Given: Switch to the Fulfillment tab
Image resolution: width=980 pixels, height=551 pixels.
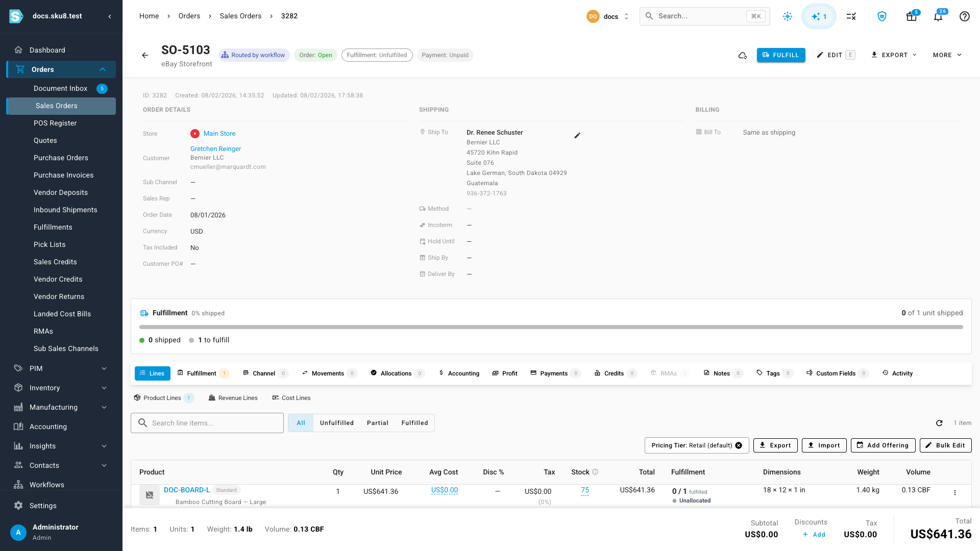Looking at the screenshot, I should [x=203, y=373].
